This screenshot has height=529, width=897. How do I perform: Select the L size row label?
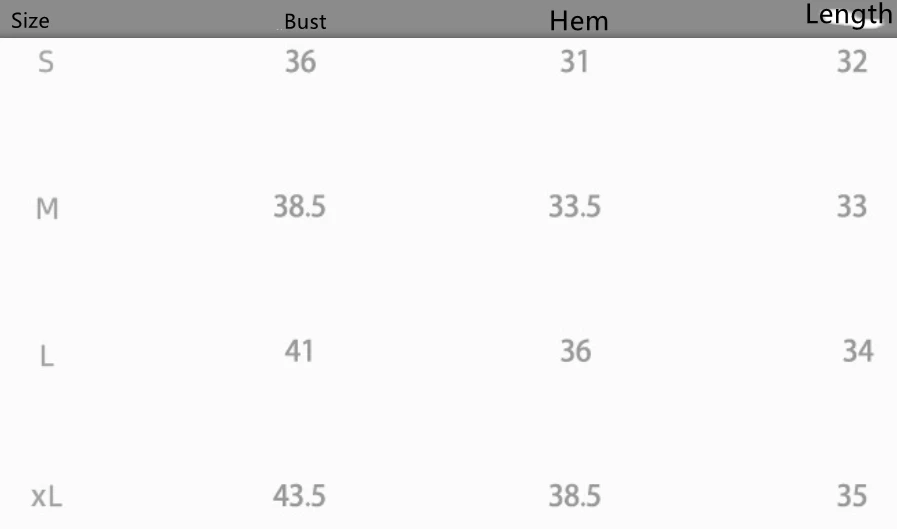46,355
